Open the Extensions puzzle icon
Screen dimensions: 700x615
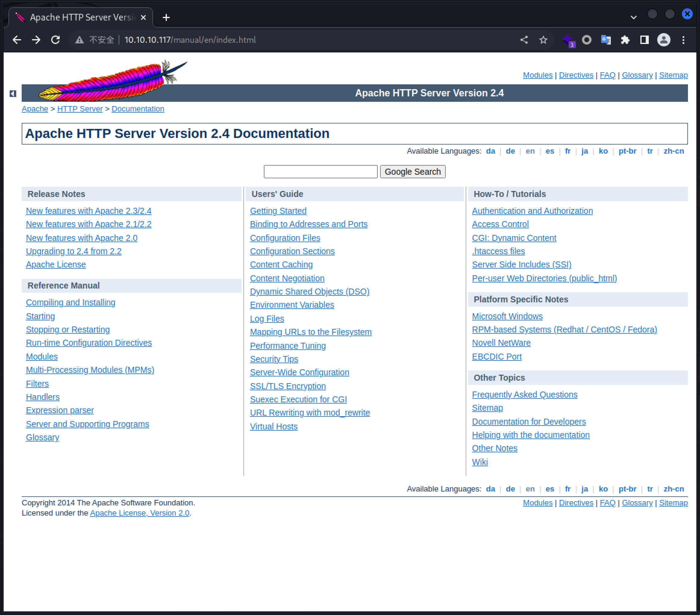point(625,40)
